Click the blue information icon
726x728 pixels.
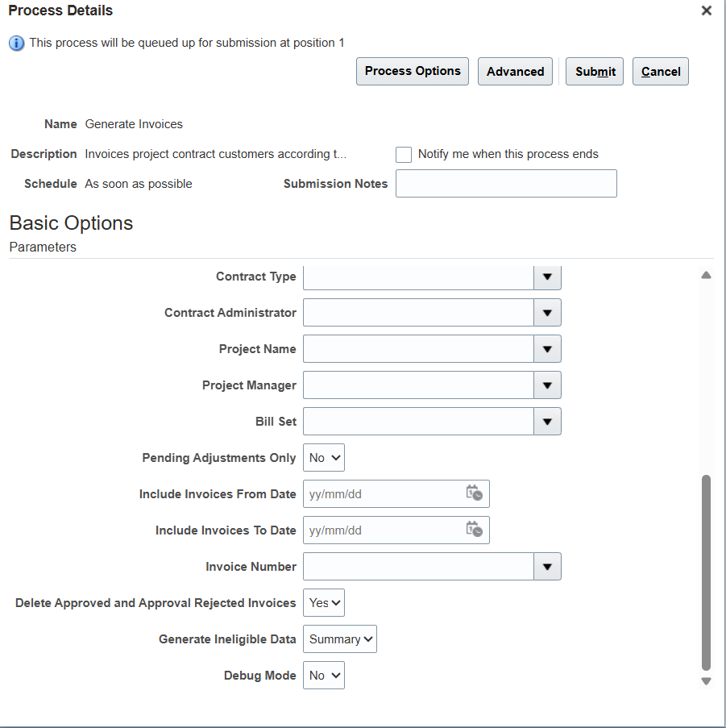(16, 44)
